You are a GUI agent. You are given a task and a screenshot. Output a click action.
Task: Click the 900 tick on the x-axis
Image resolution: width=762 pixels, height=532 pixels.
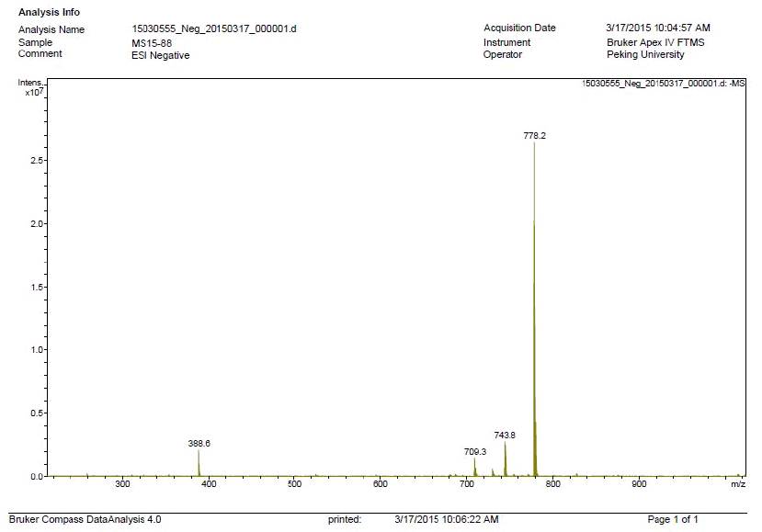639,483
